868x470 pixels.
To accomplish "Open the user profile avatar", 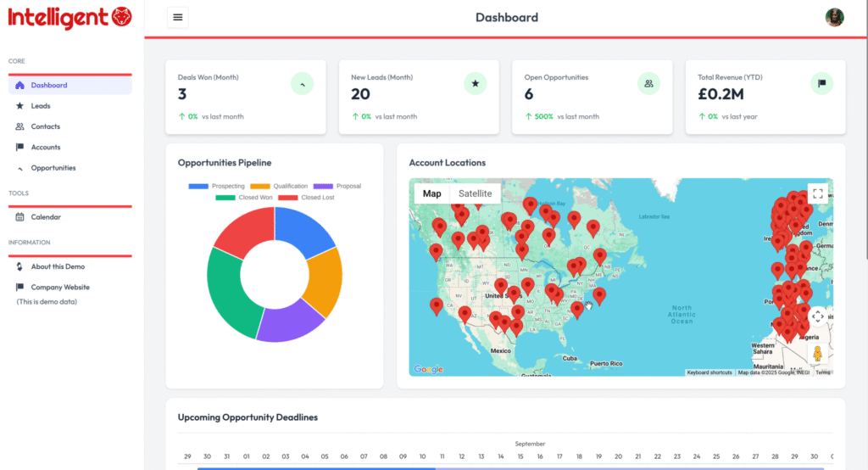I will point(835,17).
